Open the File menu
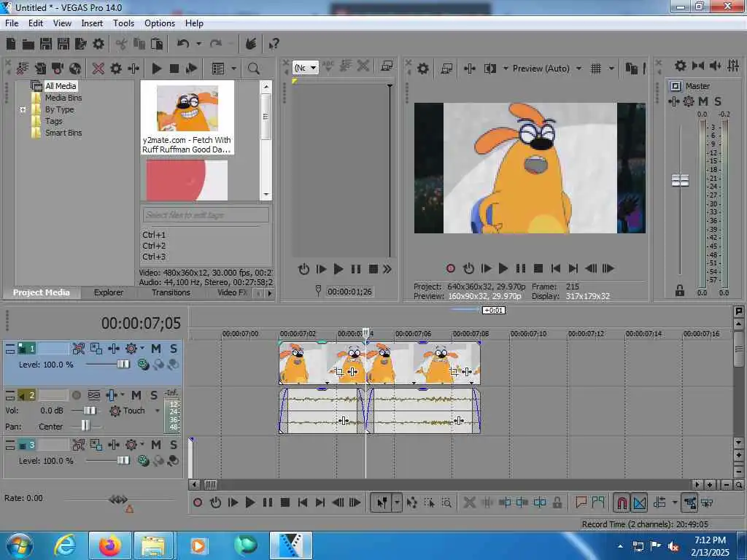 (12, 23)
